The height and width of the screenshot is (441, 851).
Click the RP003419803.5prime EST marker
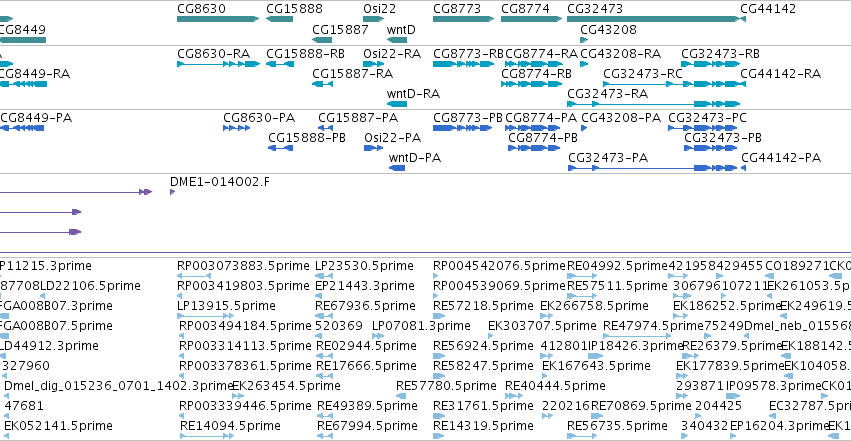tap(180, 296)
